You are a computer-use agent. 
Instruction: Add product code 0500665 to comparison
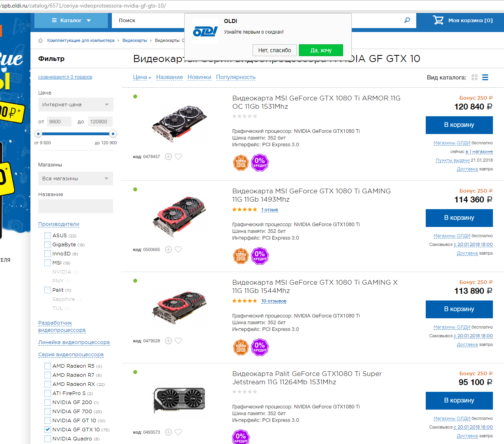pos(168,249)
